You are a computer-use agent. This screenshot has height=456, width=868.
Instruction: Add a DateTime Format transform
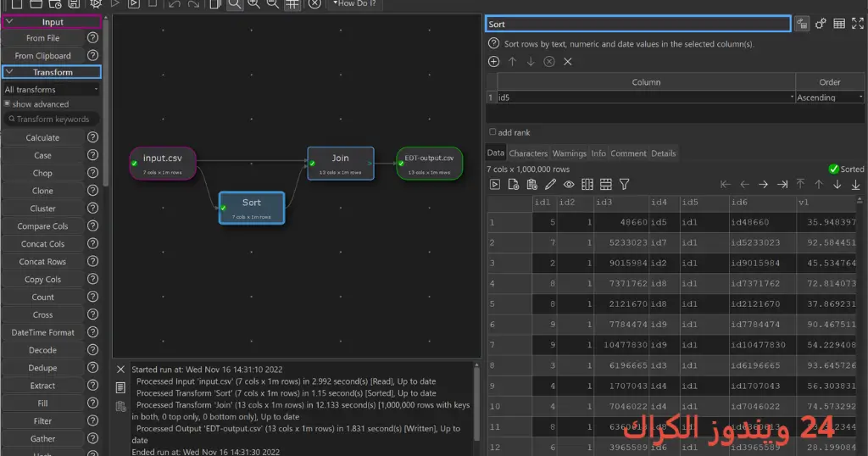click(x=42, y=332)
